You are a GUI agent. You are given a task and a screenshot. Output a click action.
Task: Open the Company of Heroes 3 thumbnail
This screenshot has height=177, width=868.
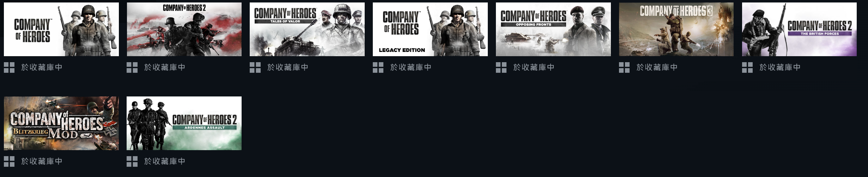click(x=676, y=29)
